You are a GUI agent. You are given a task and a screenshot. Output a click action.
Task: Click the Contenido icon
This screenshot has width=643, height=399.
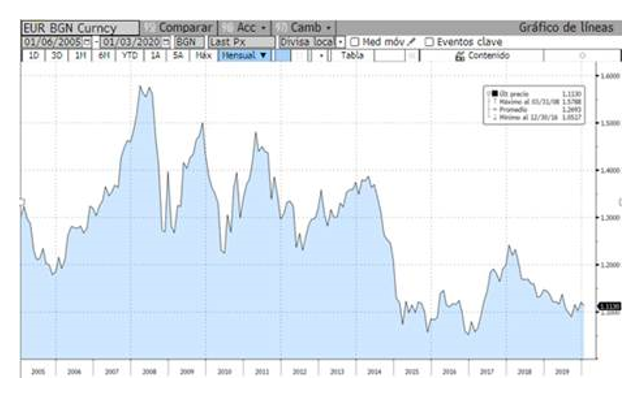tap(460, 56)
